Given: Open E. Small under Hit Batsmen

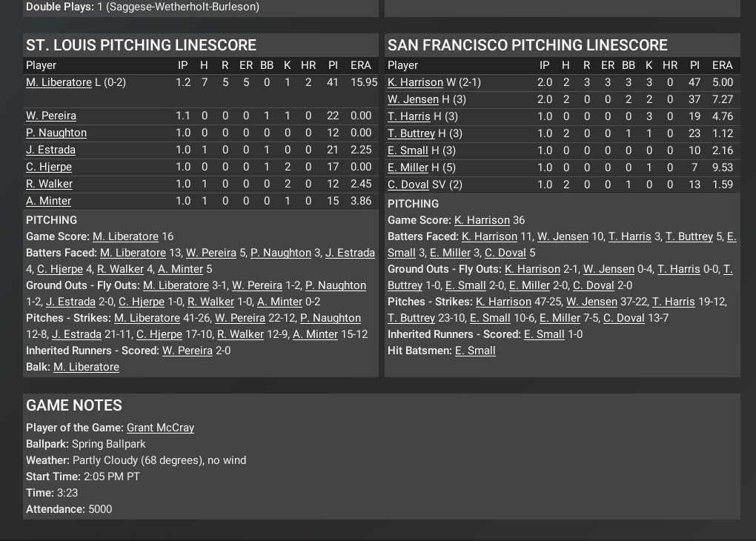Looking at the screenshot, I should point(475,351).
